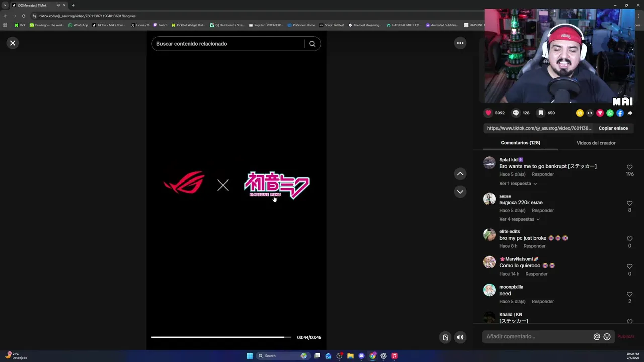The height and width of the screenshot is (362, 644).
Task: Focus the 'Buscar contenido relacionado' search field
Action: (x=229, y=44)
